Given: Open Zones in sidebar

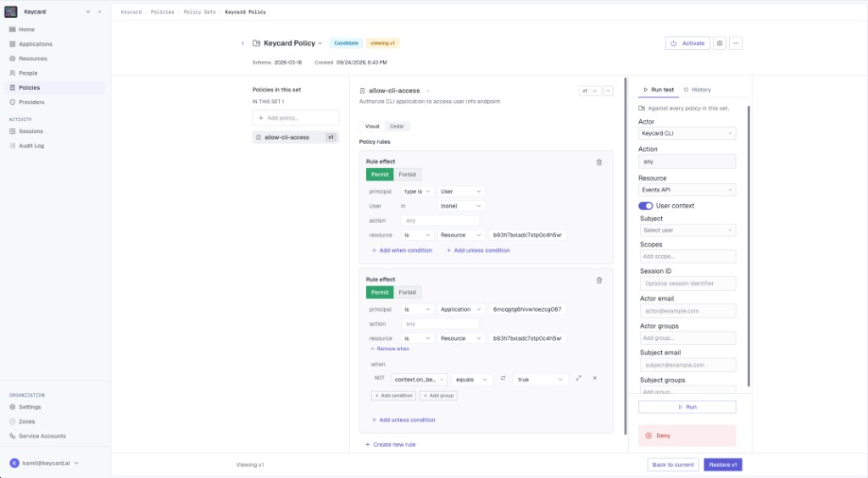Looking at the screenshot, I should (26, 421).
